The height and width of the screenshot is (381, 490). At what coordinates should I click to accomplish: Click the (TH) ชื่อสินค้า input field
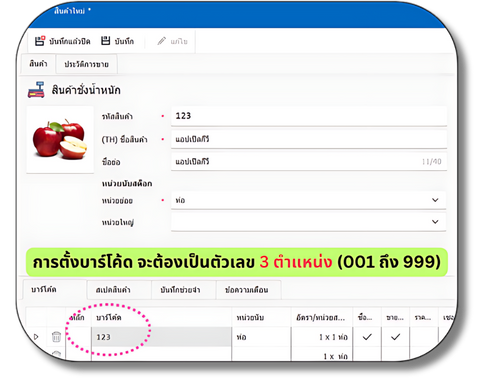[309, 139]
